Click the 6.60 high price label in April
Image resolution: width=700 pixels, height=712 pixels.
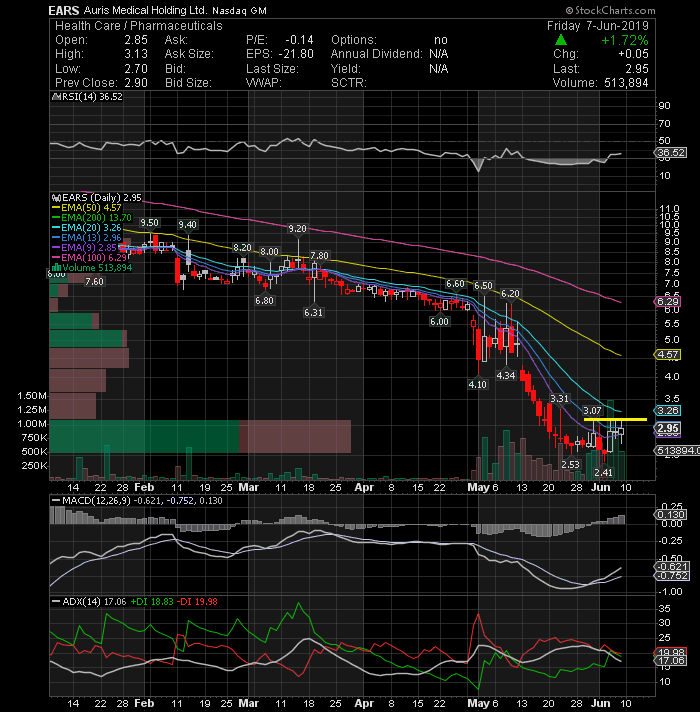455,284
